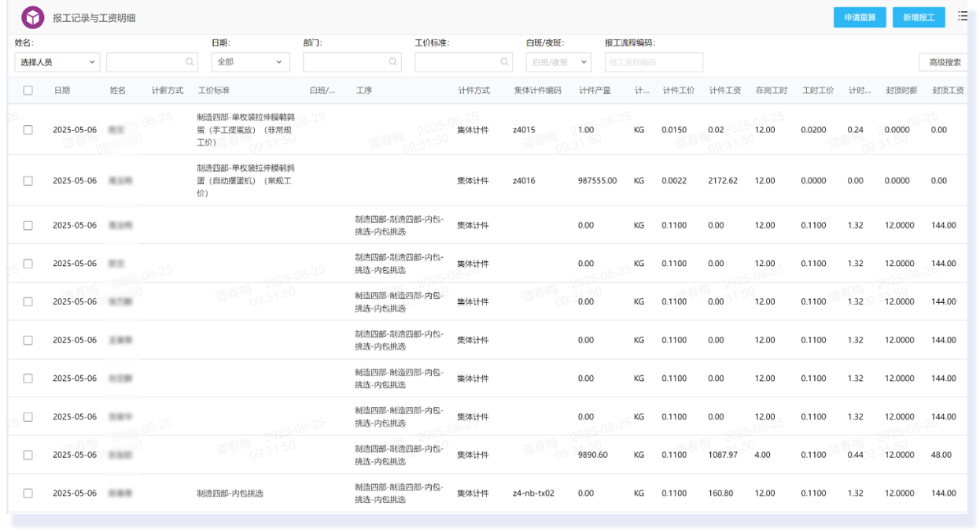Click the 计薪方式 column header
This screenshot has width=980, height=529.
pyautogui.click(x=168, y=91)
